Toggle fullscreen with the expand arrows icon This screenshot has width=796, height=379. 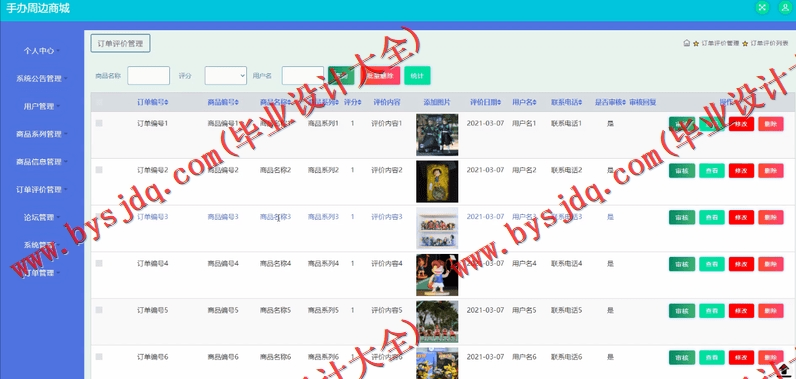pos(762,8)
